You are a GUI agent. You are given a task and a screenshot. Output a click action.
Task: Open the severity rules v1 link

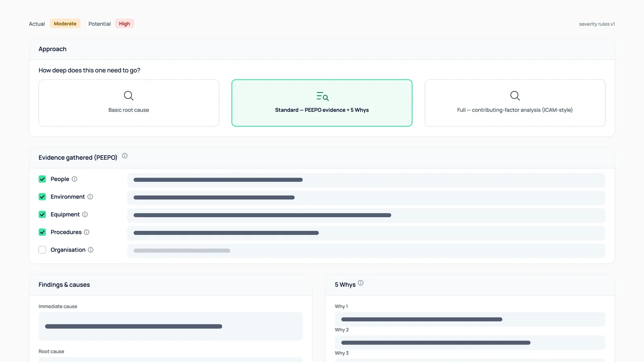pos(597,24)
